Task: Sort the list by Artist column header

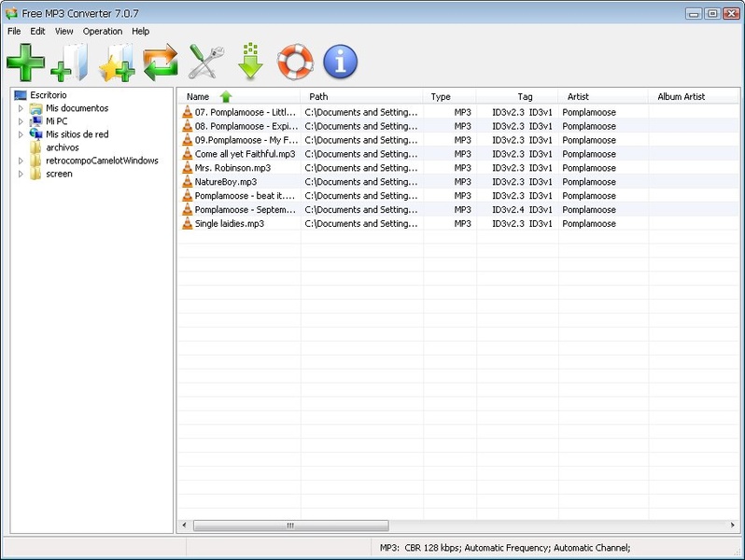Action: [x=578, y=97]
